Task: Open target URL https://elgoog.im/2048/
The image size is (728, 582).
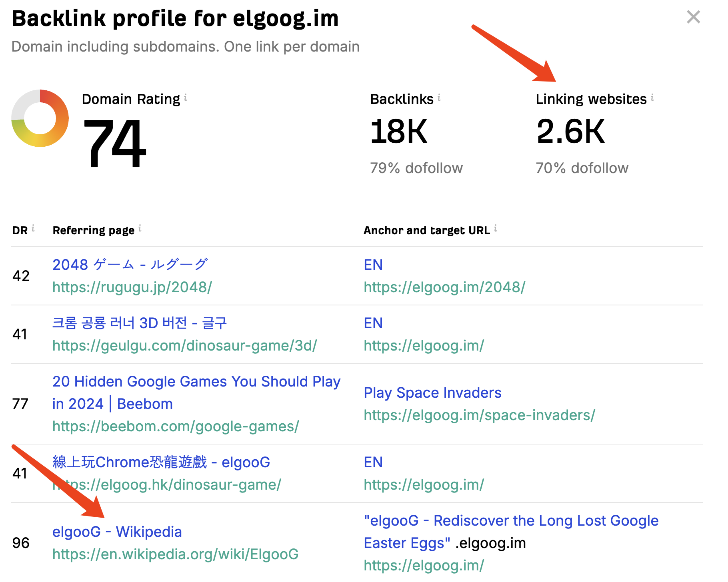Action: (x=444, y=287)
